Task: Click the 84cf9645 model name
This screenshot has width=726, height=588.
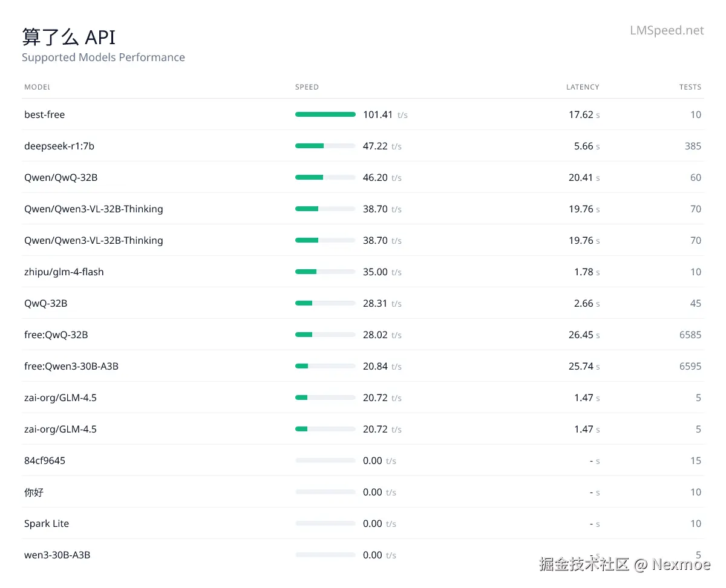Action: click(x=45, y=460)
